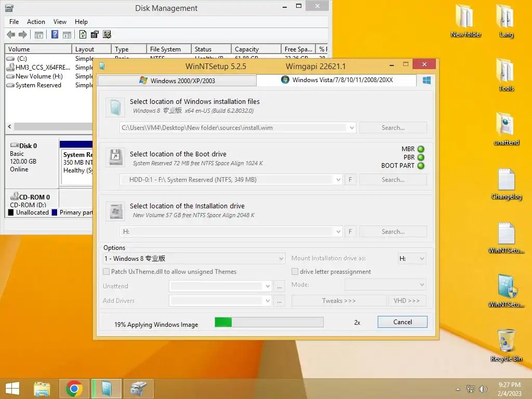532x399 pixels.
Task: Select the Changelog text file on desktop
Action: pos(506,183)
